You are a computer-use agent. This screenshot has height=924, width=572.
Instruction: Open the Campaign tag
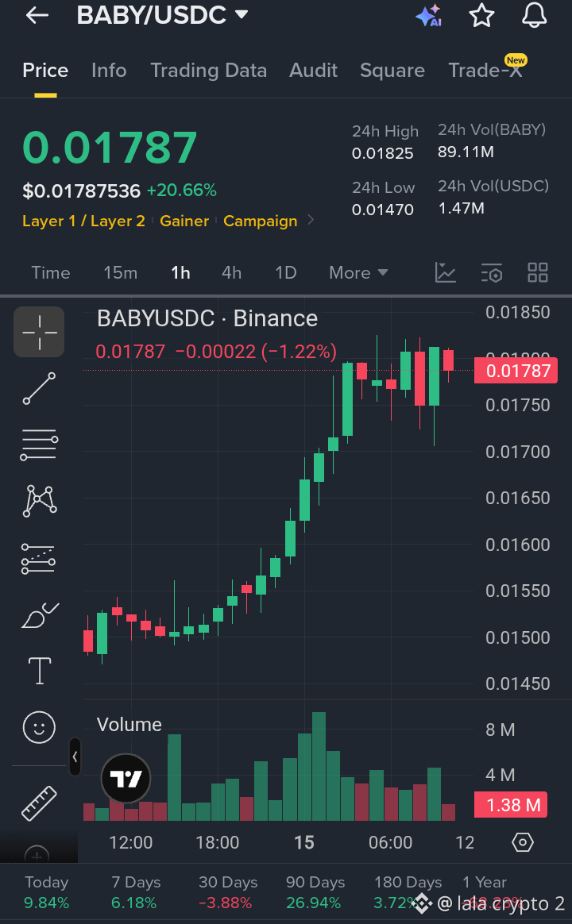(x=260, y=221)
